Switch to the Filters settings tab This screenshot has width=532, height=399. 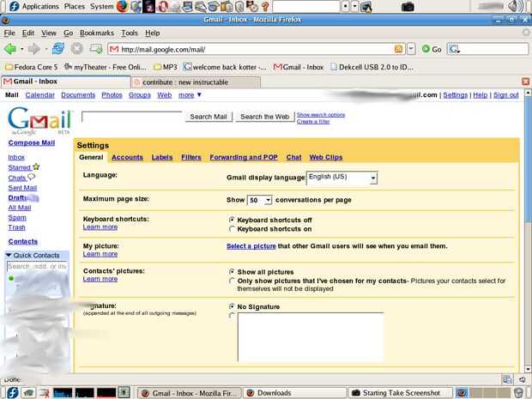(x=191, y=157)
